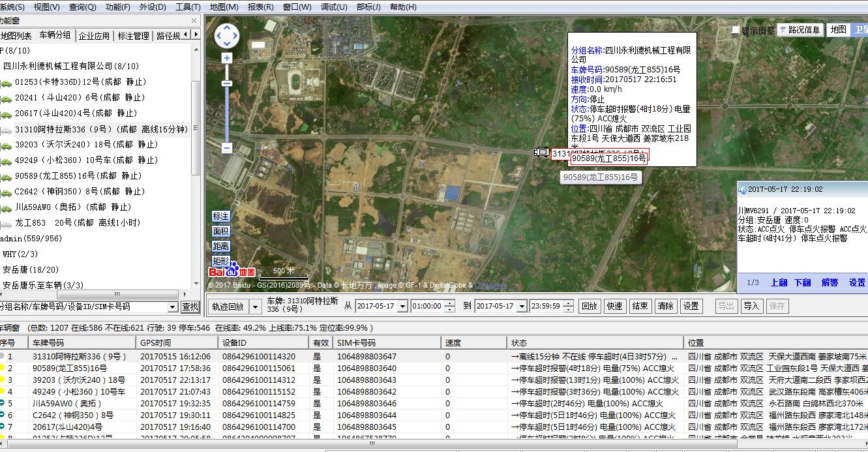Select the 距离 distance measurement tool

[220, 247]
